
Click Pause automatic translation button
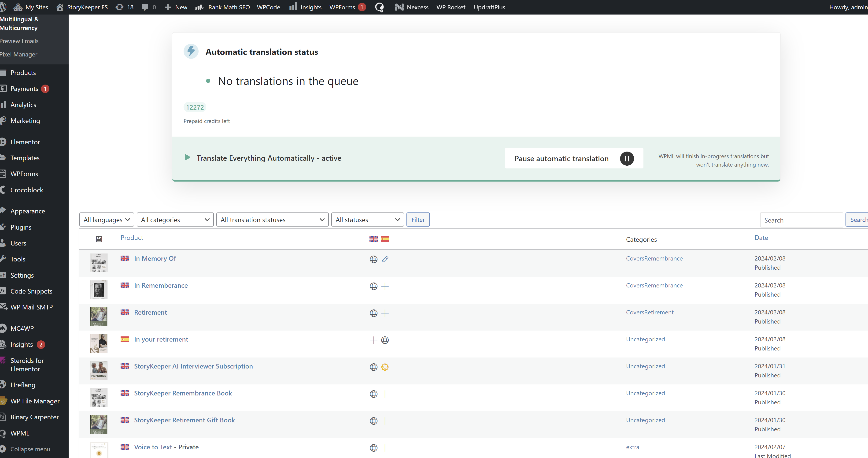[574, 158]
